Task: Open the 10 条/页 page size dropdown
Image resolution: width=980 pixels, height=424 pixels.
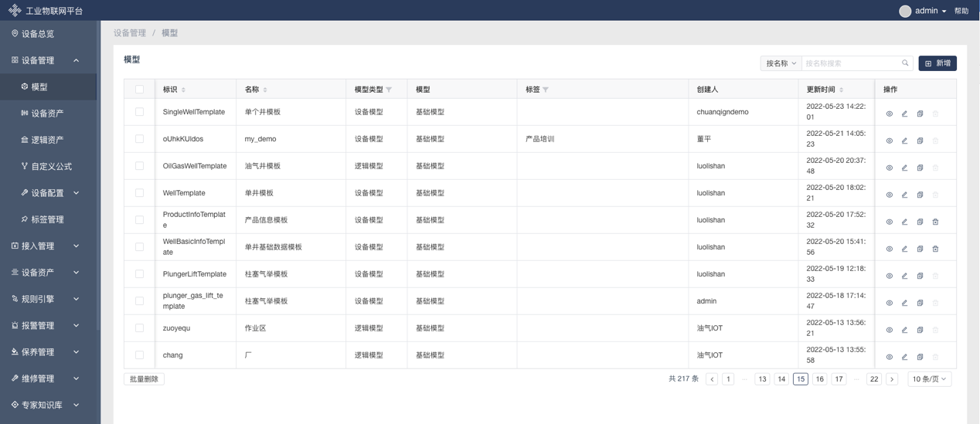Action: pyautogui.click(x=929, y=379)
